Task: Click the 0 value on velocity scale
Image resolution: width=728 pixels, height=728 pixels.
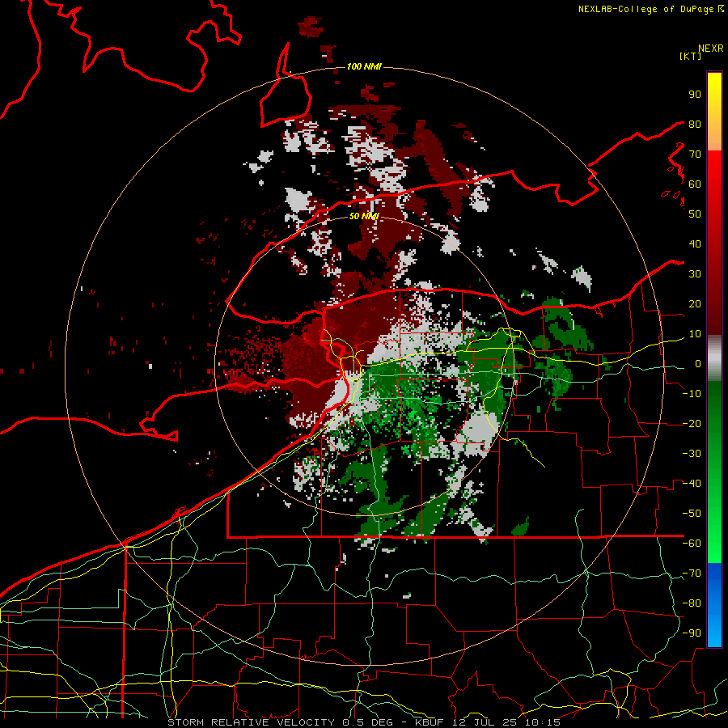Action: [697, 363]
